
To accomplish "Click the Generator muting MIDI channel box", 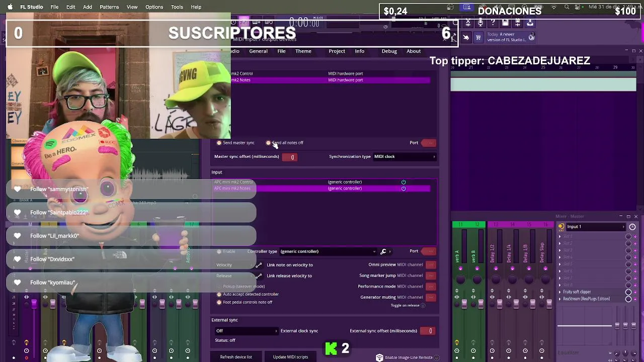I will coord(431,297).
